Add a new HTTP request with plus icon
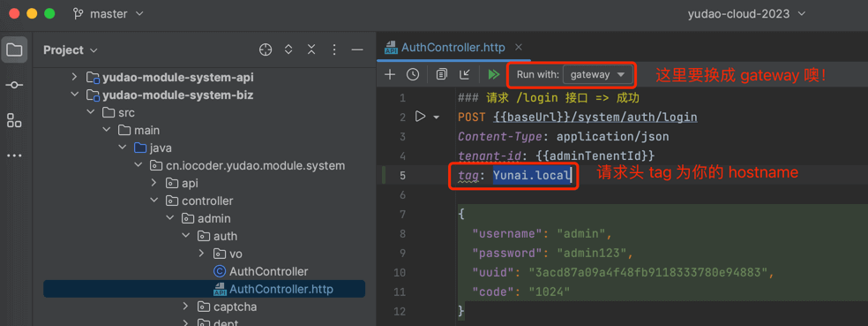The width and height of the screenshot is (868, 326). 390,74
